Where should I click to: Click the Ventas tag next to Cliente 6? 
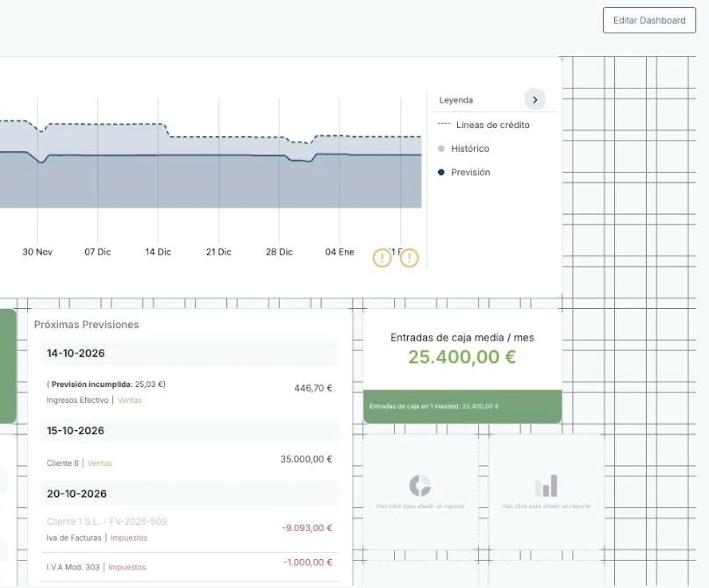[x=99, y=463]
